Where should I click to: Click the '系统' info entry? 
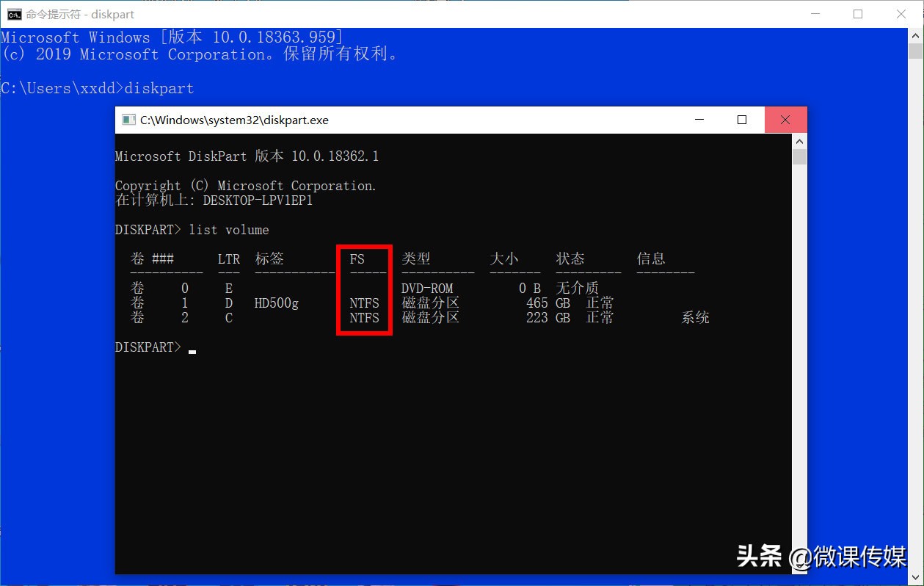click(695, 318)
